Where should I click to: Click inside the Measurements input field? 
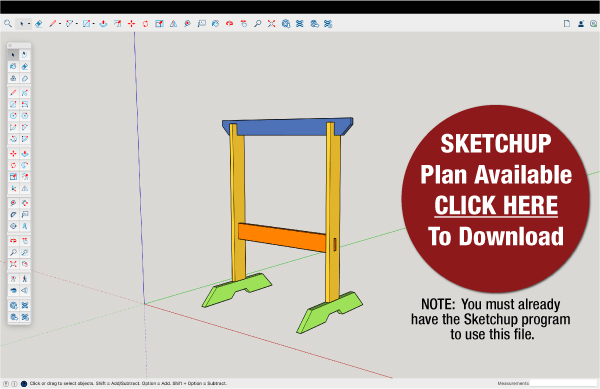point(563,383)
